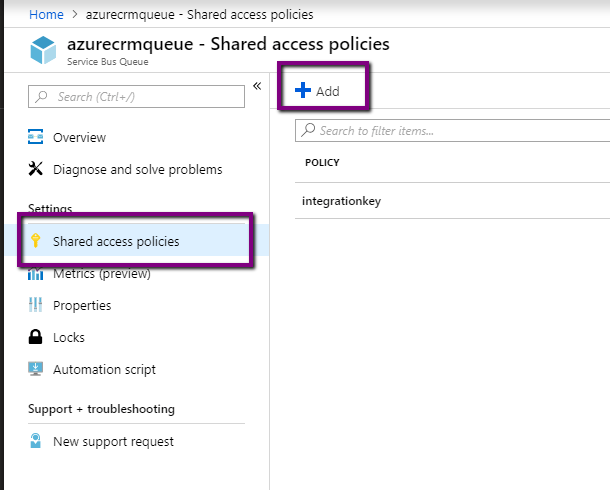Add a new shared access policy
This screenshot has width=610, height=490.
(318, 91)
